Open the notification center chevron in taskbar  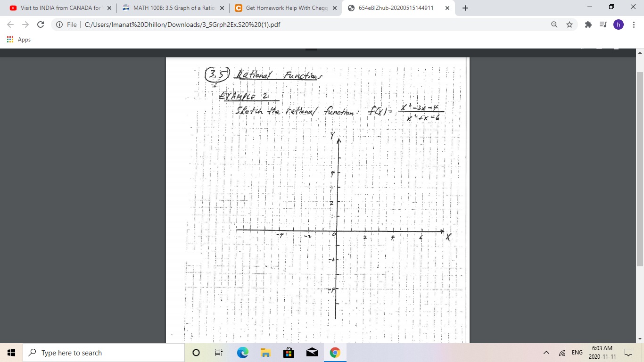pyautogui.click(x=629, y=352)
